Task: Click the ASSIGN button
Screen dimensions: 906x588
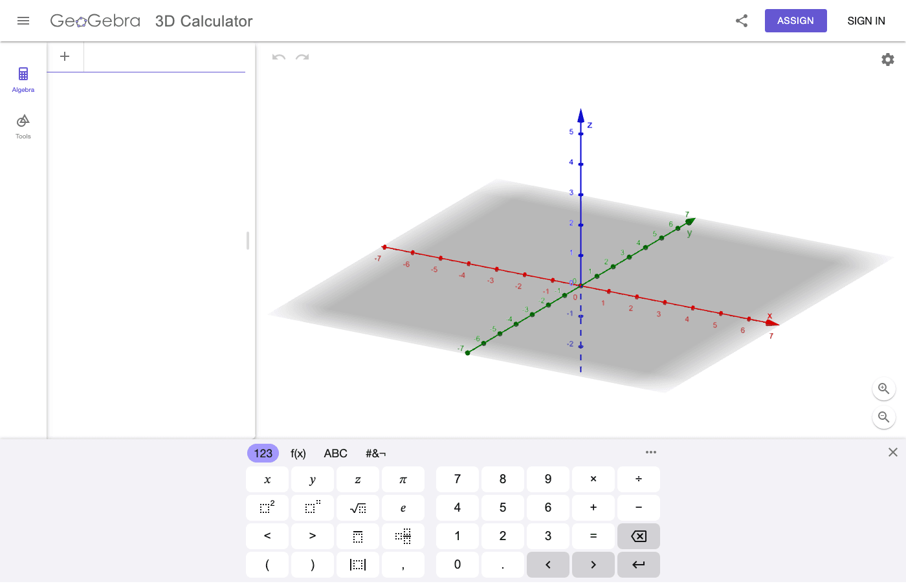Action: (x=795, y=20)
